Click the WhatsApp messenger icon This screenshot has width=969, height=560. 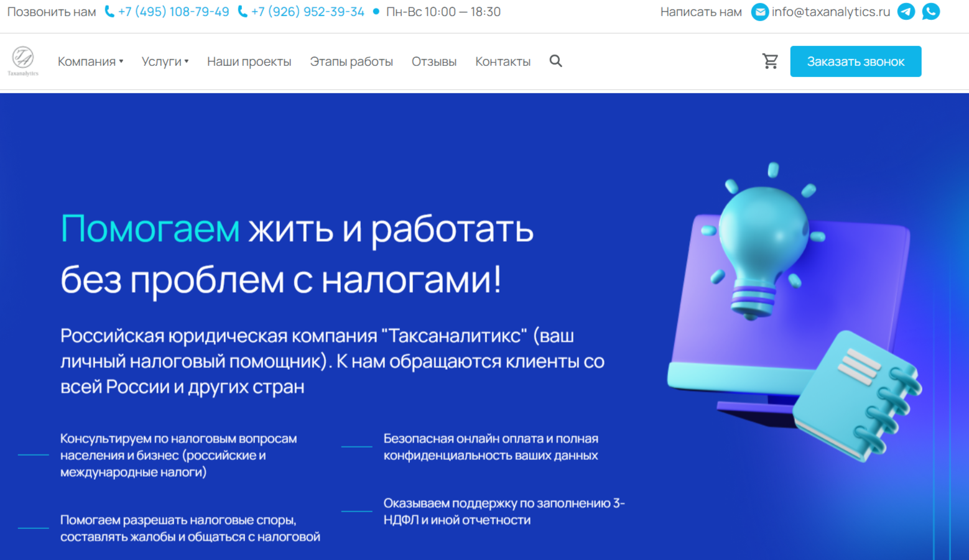[930, 12]
